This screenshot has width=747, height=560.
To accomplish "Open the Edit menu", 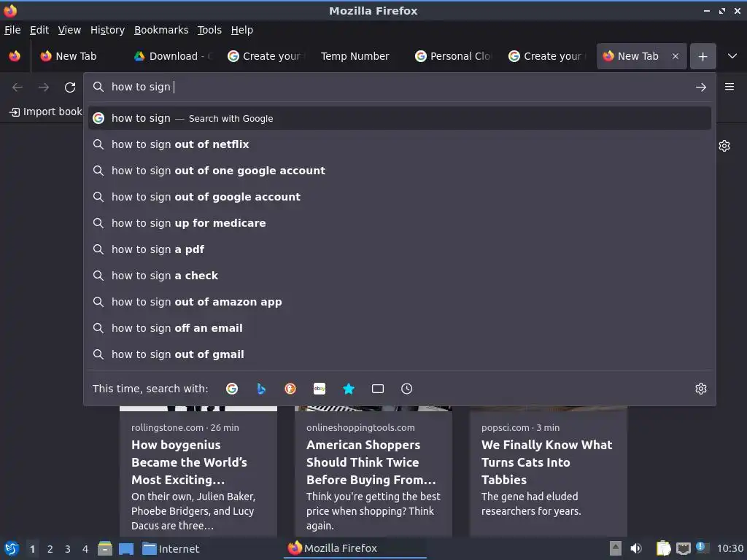I will [39, 30].
